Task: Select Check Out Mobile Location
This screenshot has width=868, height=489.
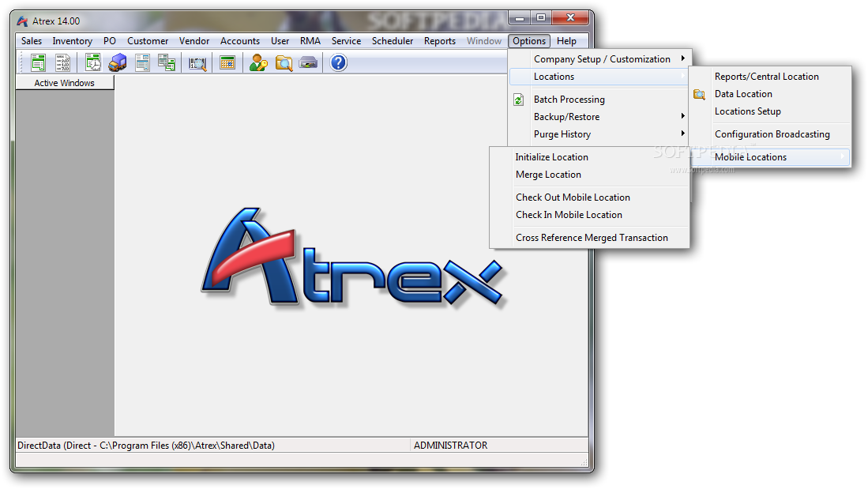Action: pos(590,197)
